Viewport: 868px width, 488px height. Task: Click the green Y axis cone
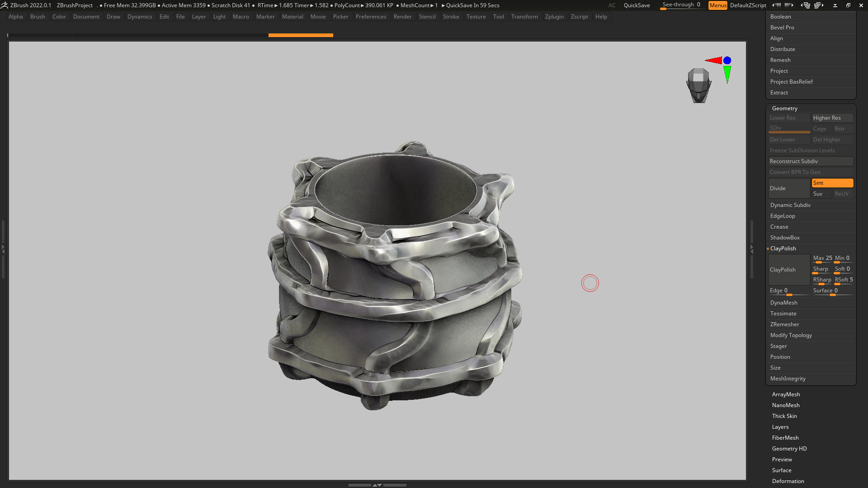click(x=727, y=75)
